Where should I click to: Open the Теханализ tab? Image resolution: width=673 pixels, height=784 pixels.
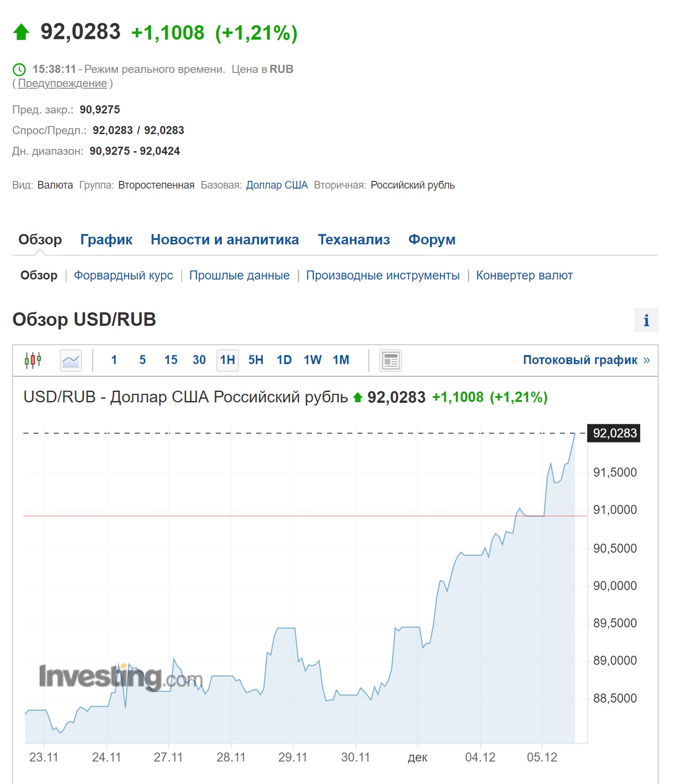(x=354, y=239)
